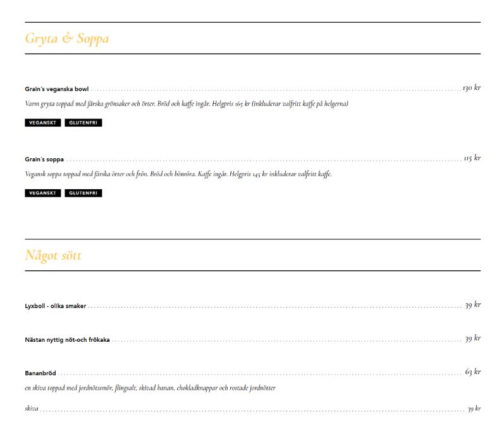The width and height of the screenshot is (504, 443).
Task: Click the 115 kr price label
Action: [472, 158]
